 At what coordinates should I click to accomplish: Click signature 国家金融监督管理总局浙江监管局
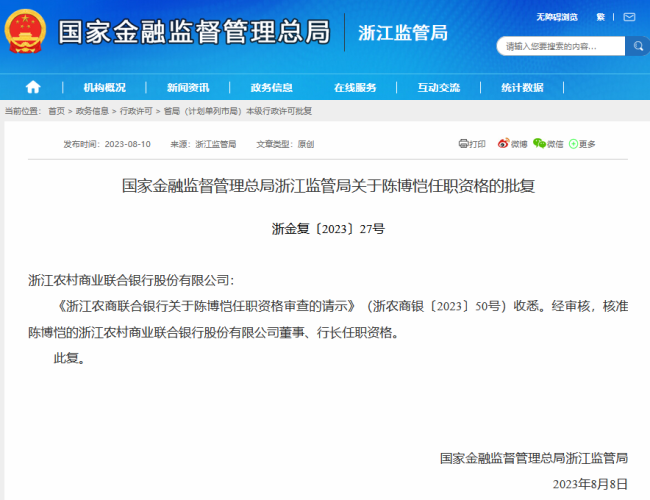(534, 458)
